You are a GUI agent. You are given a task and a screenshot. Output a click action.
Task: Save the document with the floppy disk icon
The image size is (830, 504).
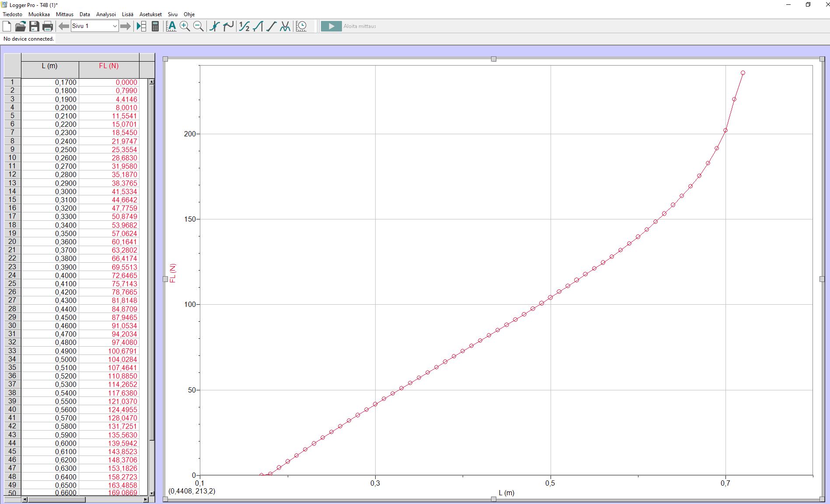coord(34,26)
